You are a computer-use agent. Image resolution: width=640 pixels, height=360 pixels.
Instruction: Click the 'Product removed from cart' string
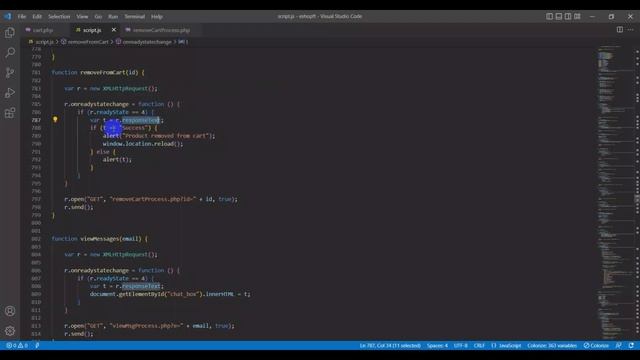166,136
